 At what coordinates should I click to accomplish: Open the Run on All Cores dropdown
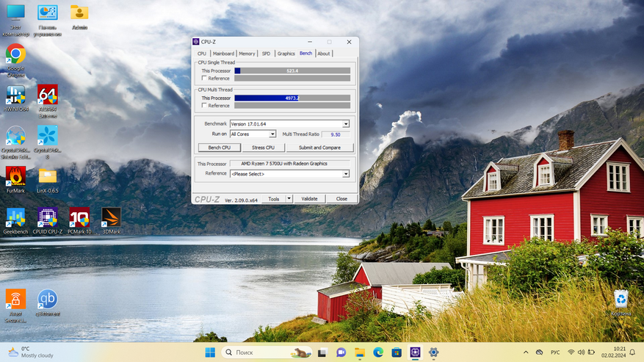pyautogui.click(x=272, y=134)
